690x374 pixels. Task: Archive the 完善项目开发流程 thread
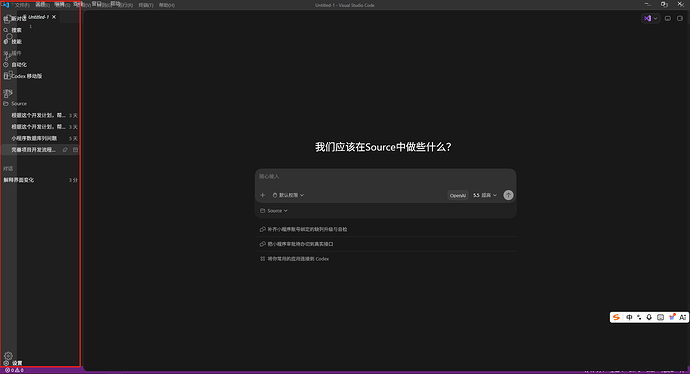pos(75,150)
